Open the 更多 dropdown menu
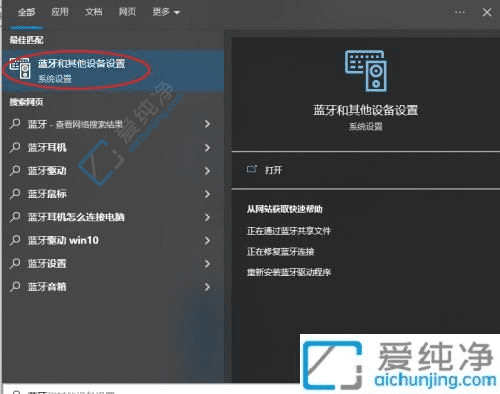This screenshot has height=394, width=500. pos(166,12)
